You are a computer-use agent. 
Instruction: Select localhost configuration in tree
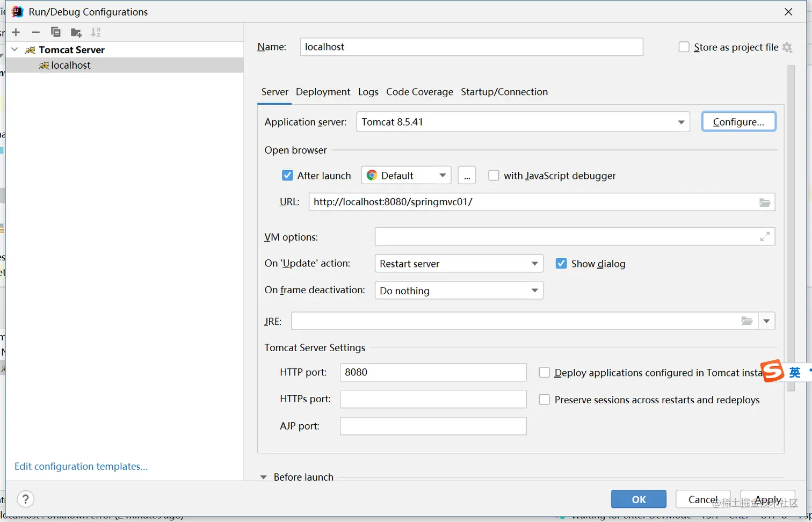coord(125,65)
